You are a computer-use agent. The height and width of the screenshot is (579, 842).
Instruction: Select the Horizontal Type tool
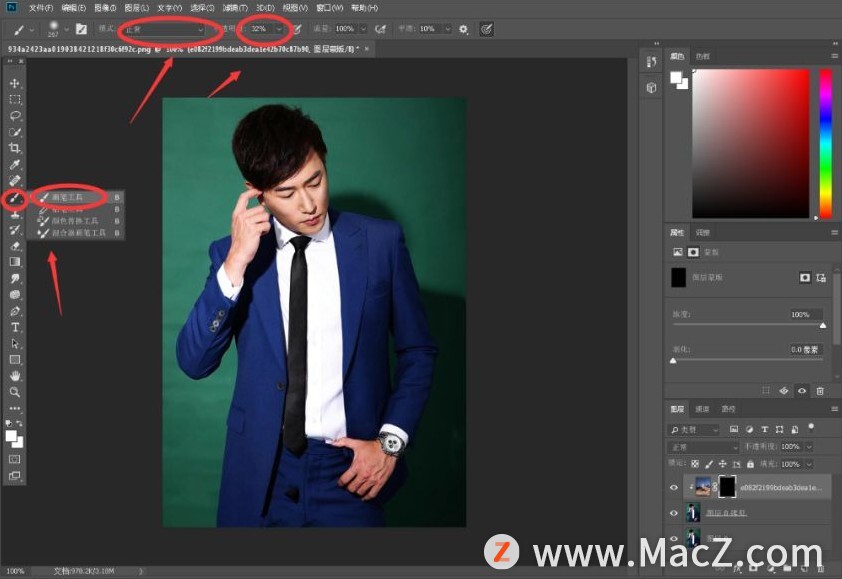pyautogui.click(x=14, y=327)
